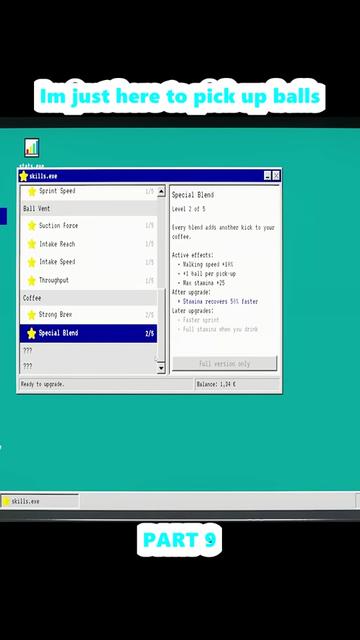This screenshot has width=360, height=640.
Task: Click the star icon beside Strong Brew
Action: click(x=32, y=315)
